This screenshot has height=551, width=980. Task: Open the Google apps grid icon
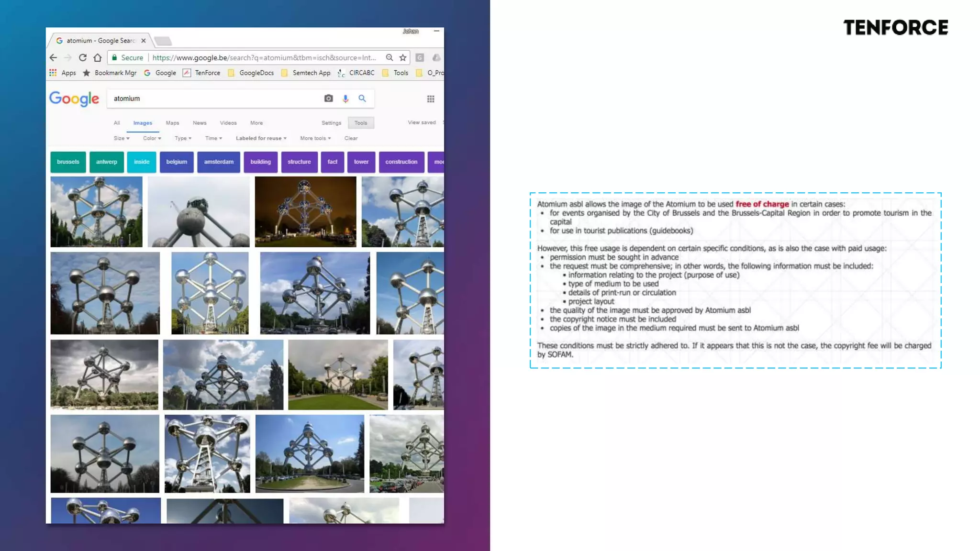coord(431,99)
